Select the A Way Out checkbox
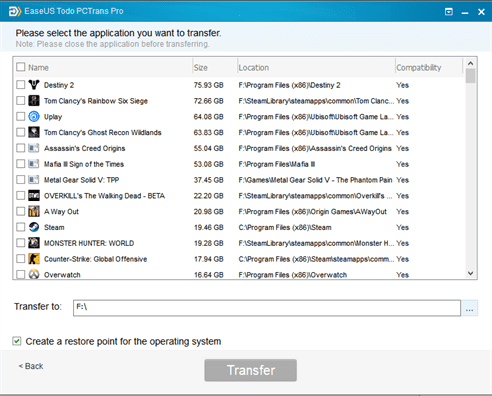 (x=21, y=211)
